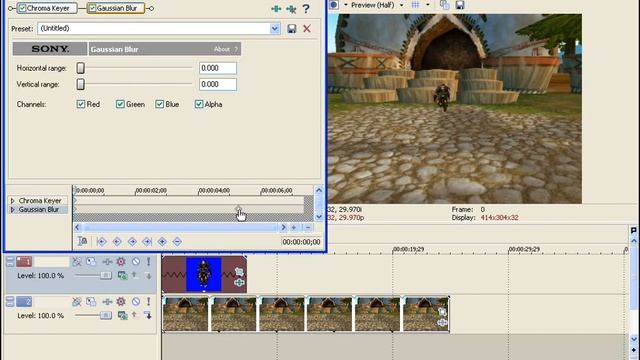Image resolution: width=640 pixels, height=360 pixels.
Task: Make compositing child on track 2
Action: point(148,315)
